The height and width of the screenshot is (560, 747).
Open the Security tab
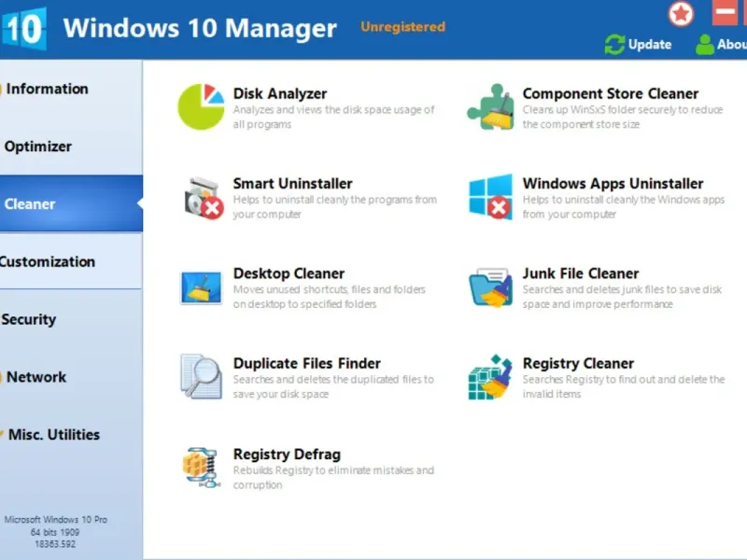click(x=71, y=319)
